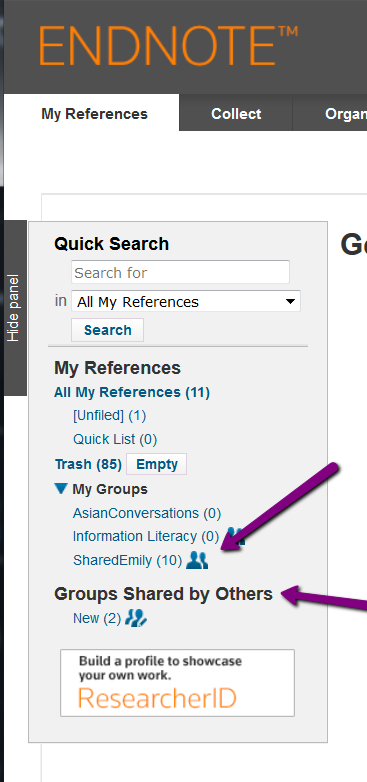
Task: Click the ENDNOTE logo
Action: (169, 45)
